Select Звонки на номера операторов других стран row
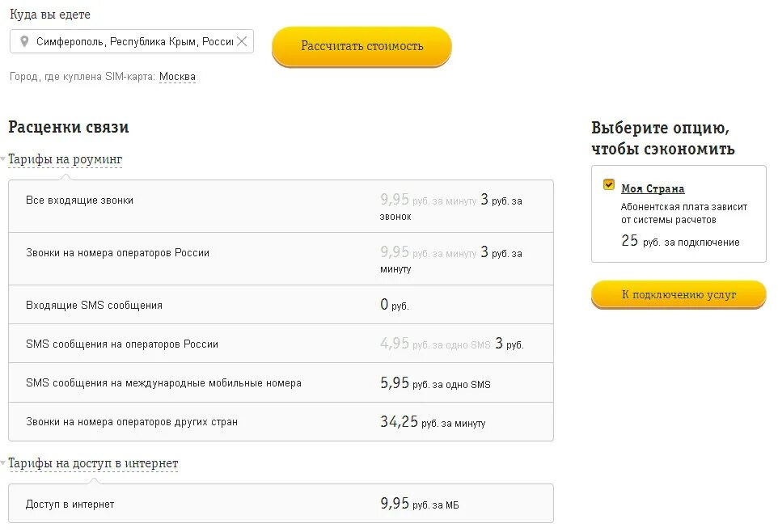Screen dimensions: 778x532 click(x=281, y=421)
